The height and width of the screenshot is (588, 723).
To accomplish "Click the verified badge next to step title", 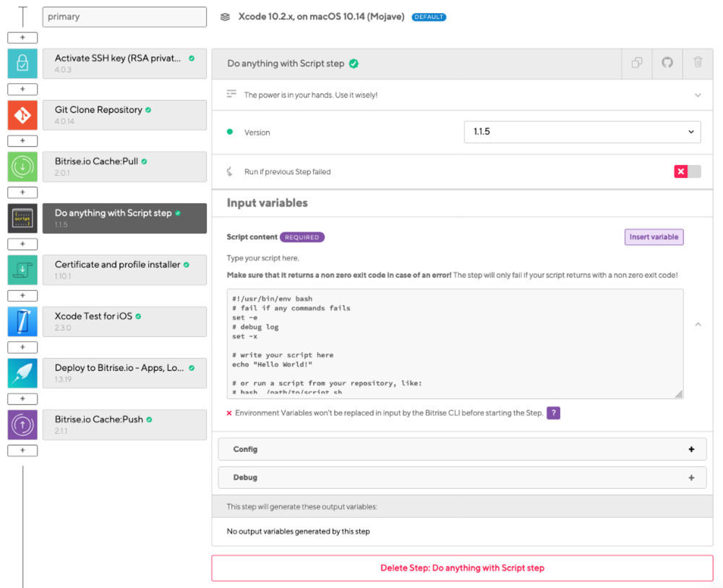I will [x=354, y=64].
